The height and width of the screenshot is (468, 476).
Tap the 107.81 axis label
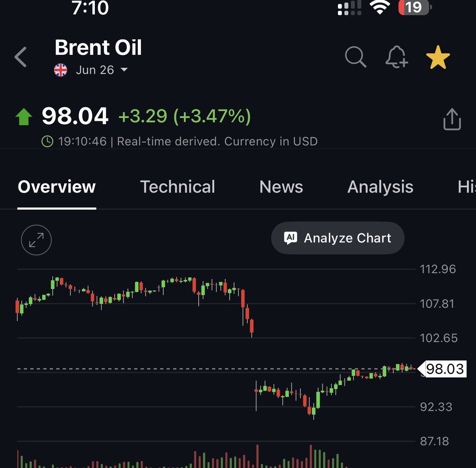(x=437, y=304)
